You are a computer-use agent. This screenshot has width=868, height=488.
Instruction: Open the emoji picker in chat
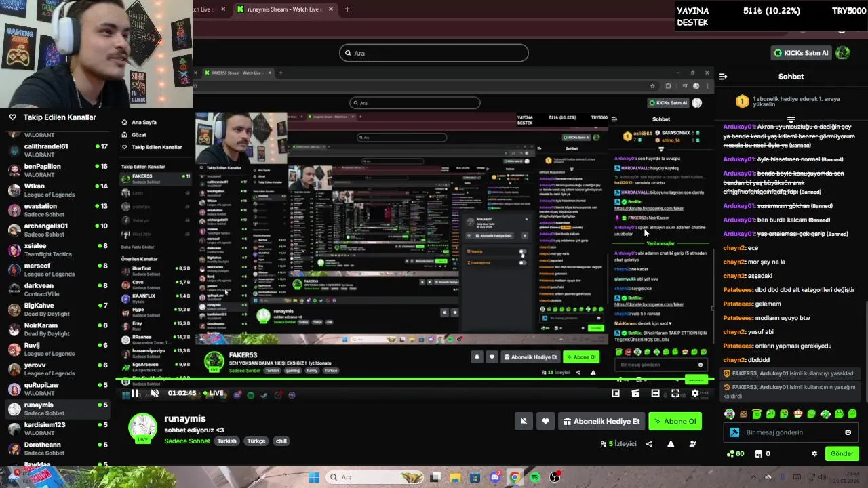(848, 432)
